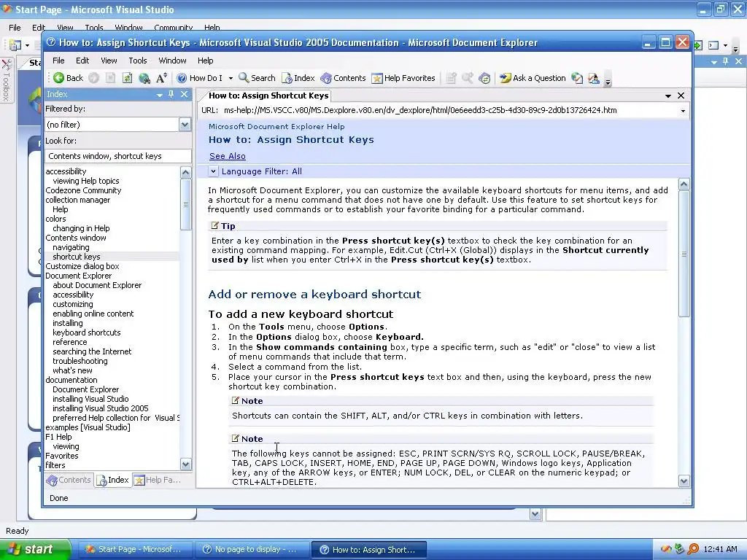Viewport: 747px width, 560px height.
Task: Select 'navigating' under Contents window
Action: (71, 248)
